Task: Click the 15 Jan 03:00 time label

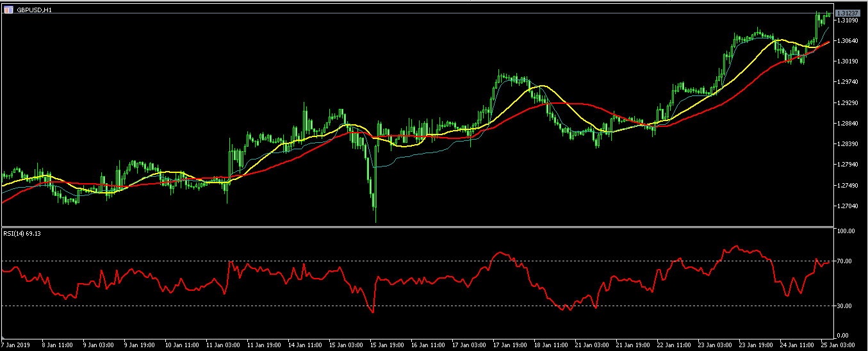Action: click(x=346, y=345)
